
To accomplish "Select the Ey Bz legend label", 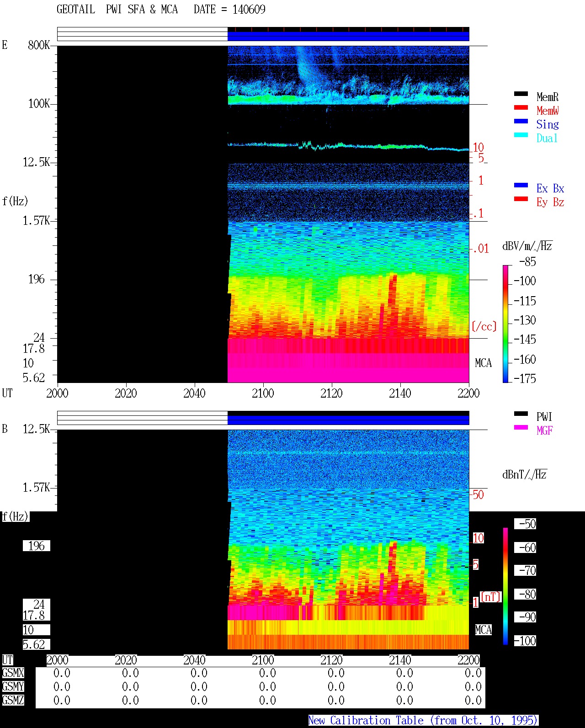I will [x=550, y=202].
